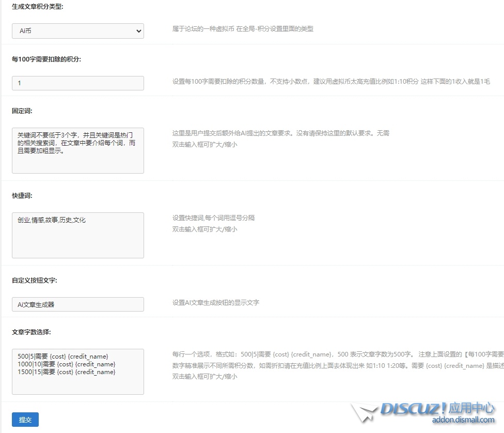Select the Ai文章生成器 button text field
The image size is (504, 433).
pyautogui.click(x=77, y=304)
